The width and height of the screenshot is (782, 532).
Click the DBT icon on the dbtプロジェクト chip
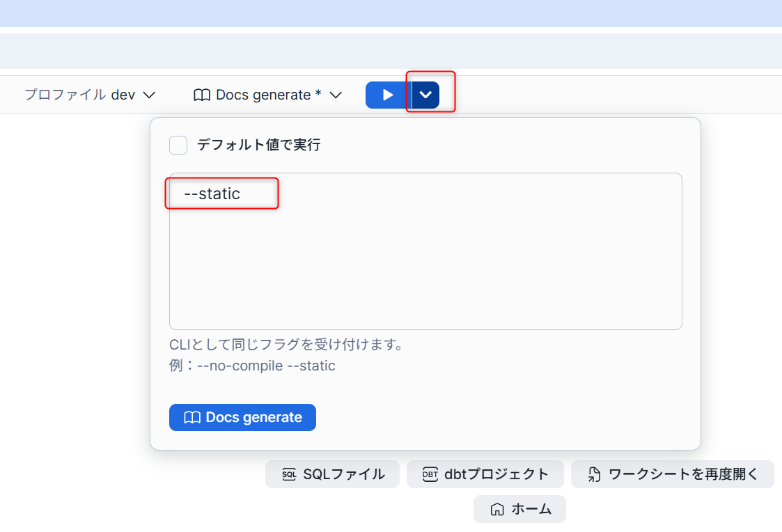pos(430,474)
